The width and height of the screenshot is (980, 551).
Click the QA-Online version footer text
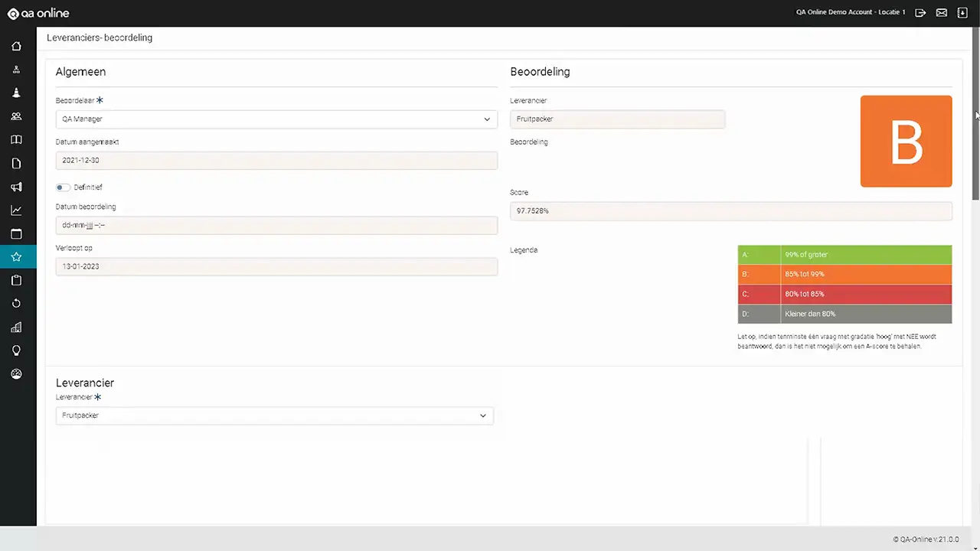pyautogui.click(x=926, y=540)
